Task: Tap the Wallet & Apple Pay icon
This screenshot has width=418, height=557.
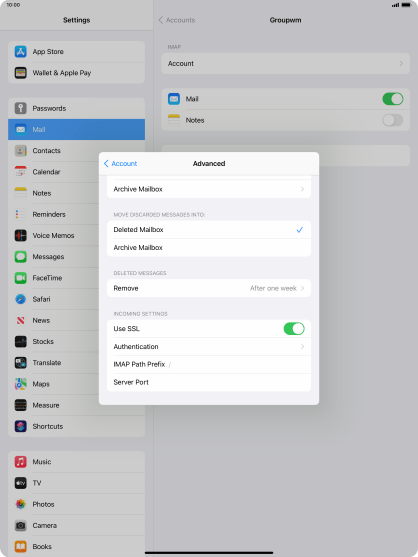Action: click(x=21, y=73)
